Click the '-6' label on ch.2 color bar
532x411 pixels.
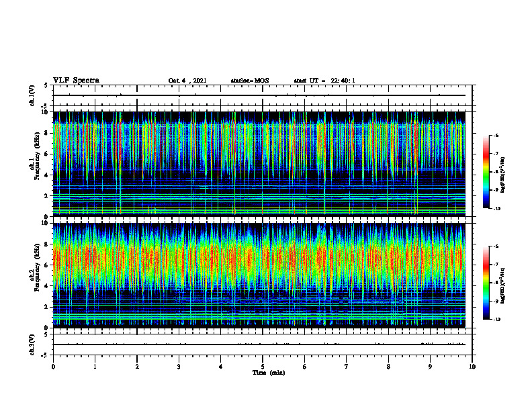(x=496, y=246)
